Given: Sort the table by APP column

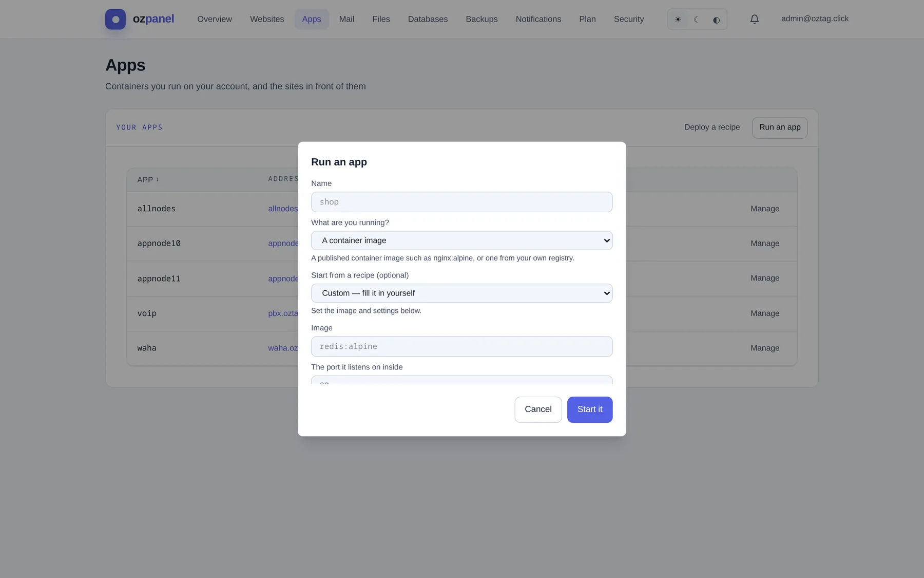Looking at the screenshot, I should coord(148,180).
